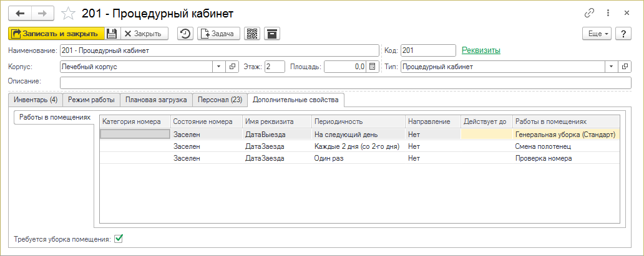Sort by 'Категория номера' column header
Image resolution: width=644 pixels, height=256 pixels.
[x=135, y=121]
